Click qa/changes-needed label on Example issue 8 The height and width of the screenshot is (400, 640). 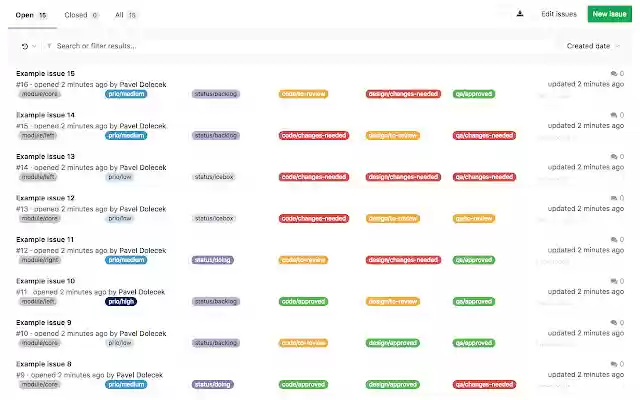(484, 384)
